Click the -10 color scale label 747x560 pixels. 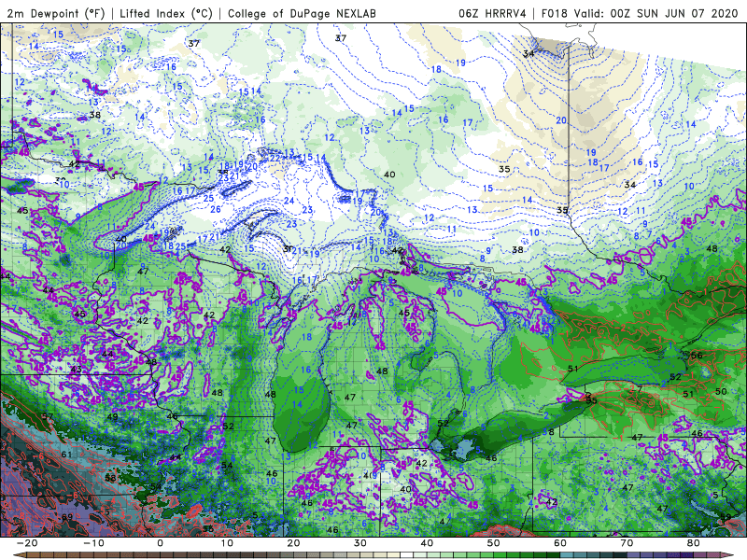[x=93, y=543]
